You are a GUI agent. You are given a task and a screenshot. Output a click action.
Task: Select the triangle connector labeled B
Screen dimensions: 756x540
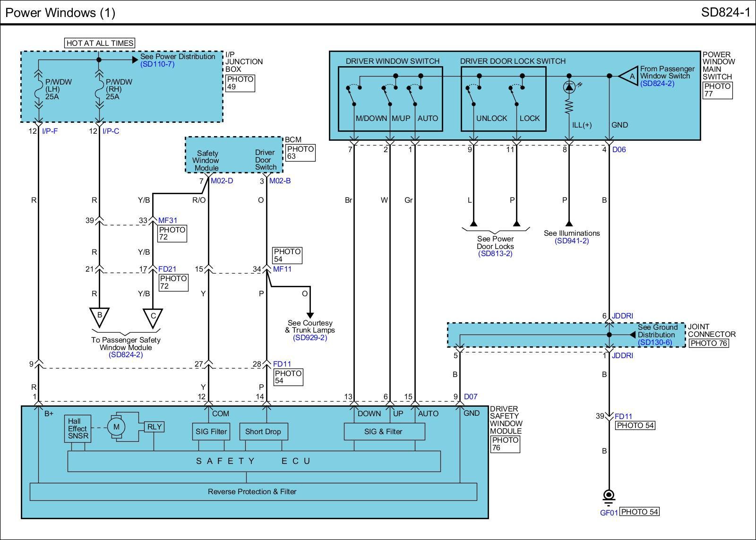pyautogui.click(x=99, y=317)
